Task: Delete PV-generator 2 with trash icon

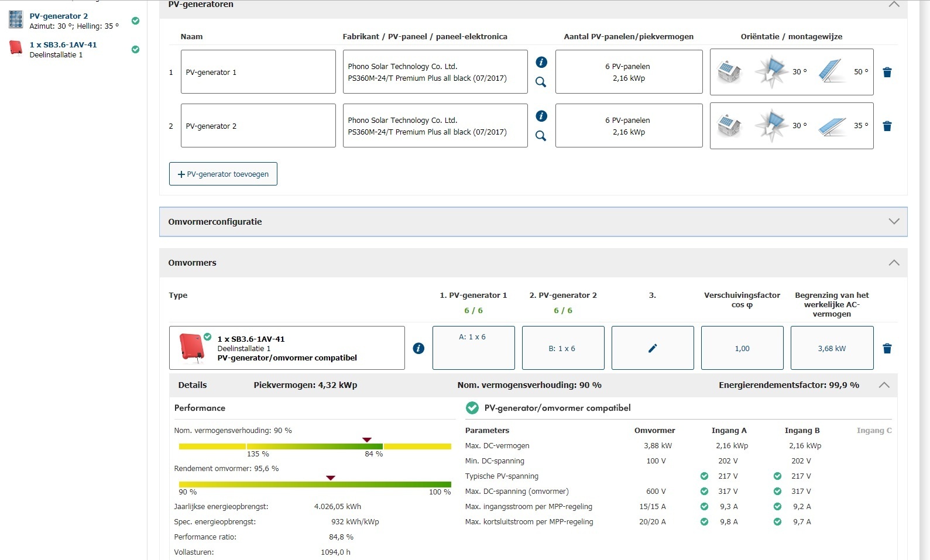Action: [887, 126]
